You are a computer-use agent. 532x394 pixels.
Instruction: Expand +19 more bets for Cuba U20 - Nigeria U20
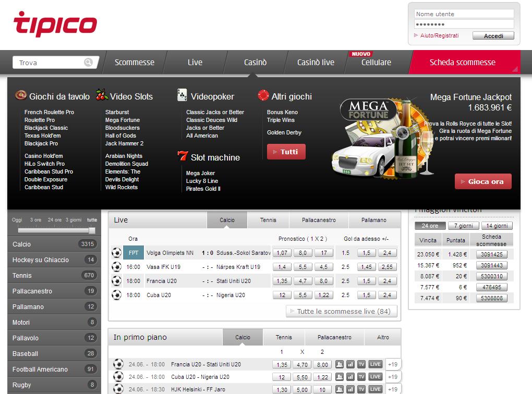[x=393, y=377]
